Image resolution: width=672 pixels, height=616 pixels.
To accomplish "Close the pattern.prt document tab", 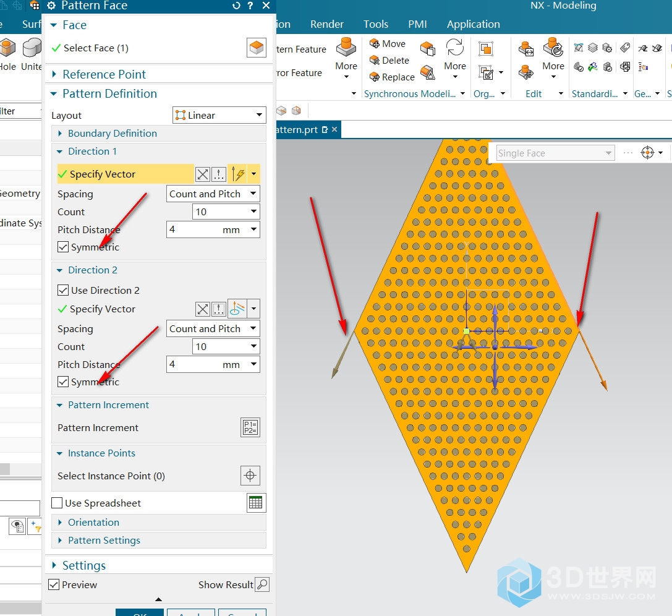I will coord(334,129).
